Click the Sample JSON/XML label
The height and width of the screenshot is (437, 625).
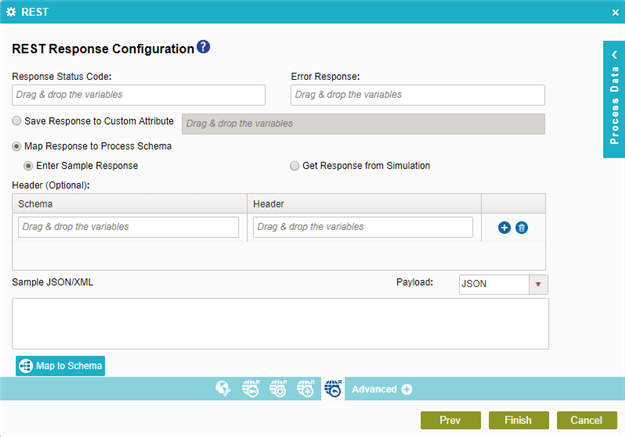(52, 282)
